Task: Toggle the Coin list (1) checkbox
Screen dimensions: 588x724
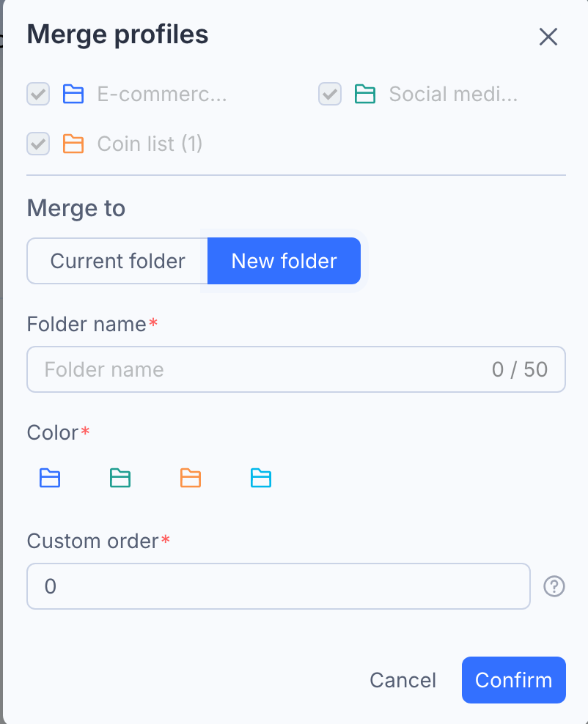Action: 38,144
